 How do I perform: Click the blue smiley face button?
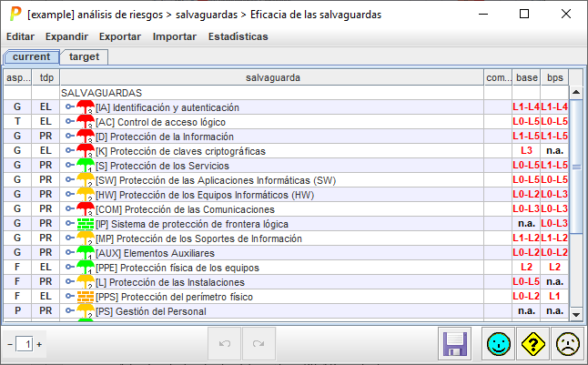coord(497,345)
